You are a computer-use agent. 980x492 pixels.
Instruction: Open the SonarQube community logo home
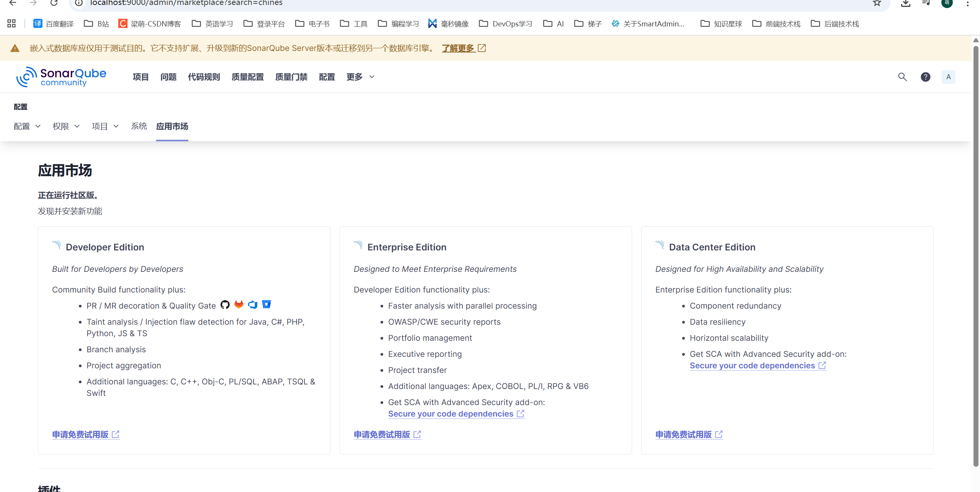point(61,77)
